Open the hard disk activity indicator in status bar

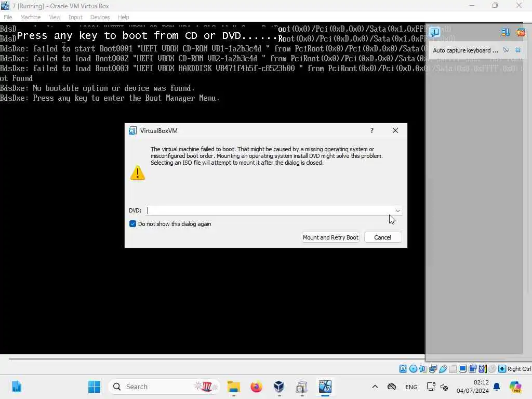coord(403,369)
